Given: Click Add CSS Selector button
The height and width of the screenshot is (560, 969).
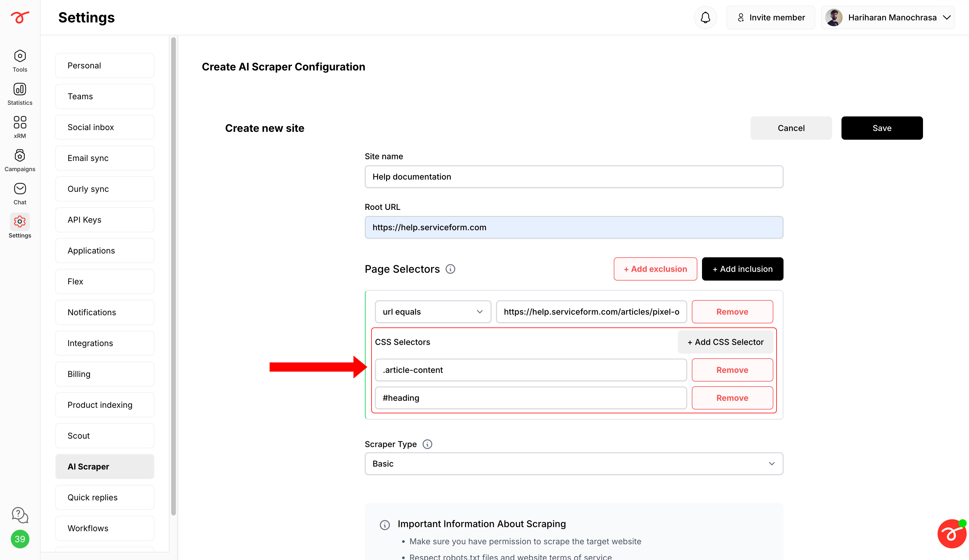Looking at the screenshot, I should point(725,342).
